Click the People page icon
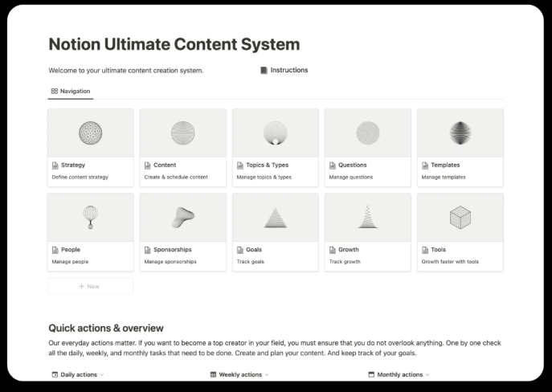 55,250
